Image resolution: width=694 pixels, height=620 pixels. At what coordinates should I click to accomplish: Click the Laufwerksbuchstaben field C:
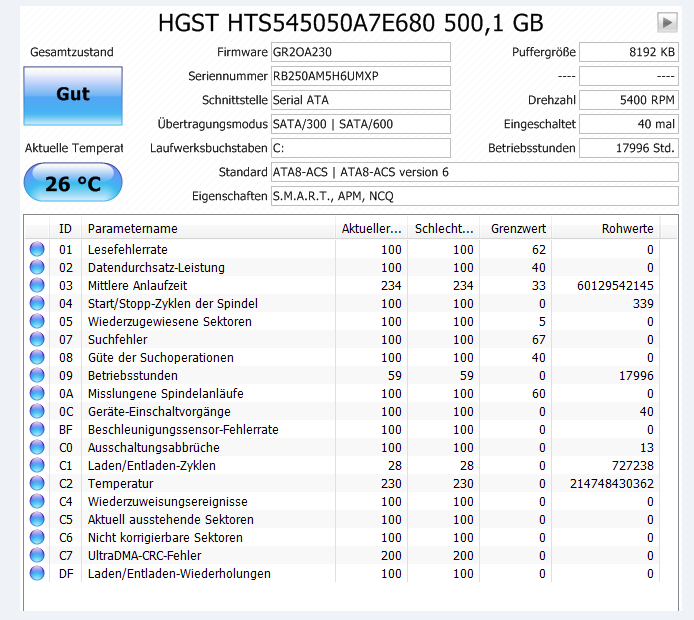click(x=361, y=148)
